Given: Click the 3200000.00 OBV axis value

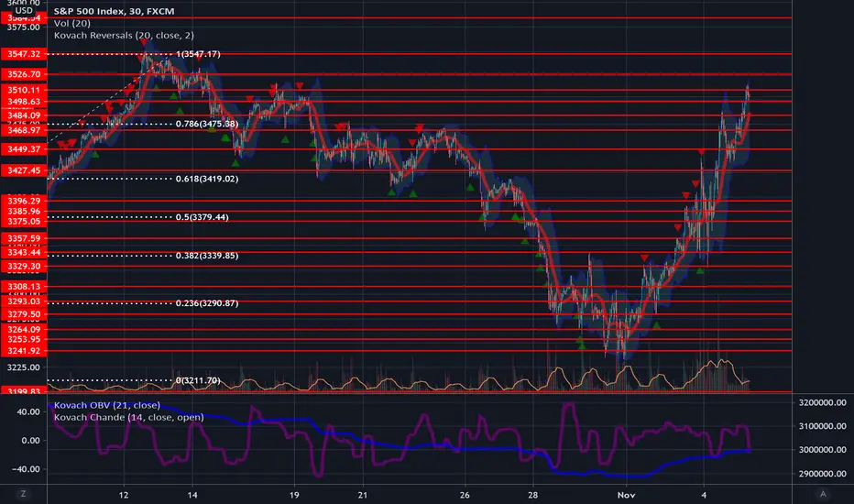Looking at the screenshot, I should click(823, 402).
